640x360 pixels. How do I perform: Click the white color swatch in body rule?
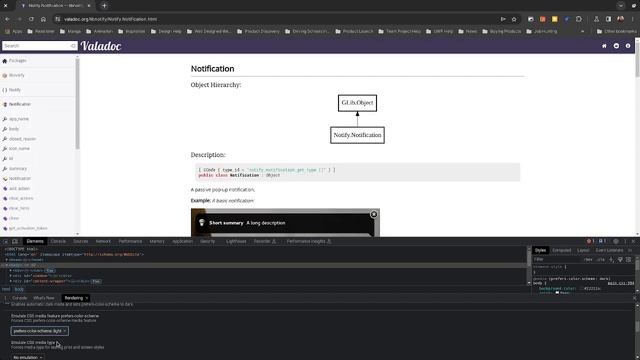pyautogui.click(x=557, y=293)
